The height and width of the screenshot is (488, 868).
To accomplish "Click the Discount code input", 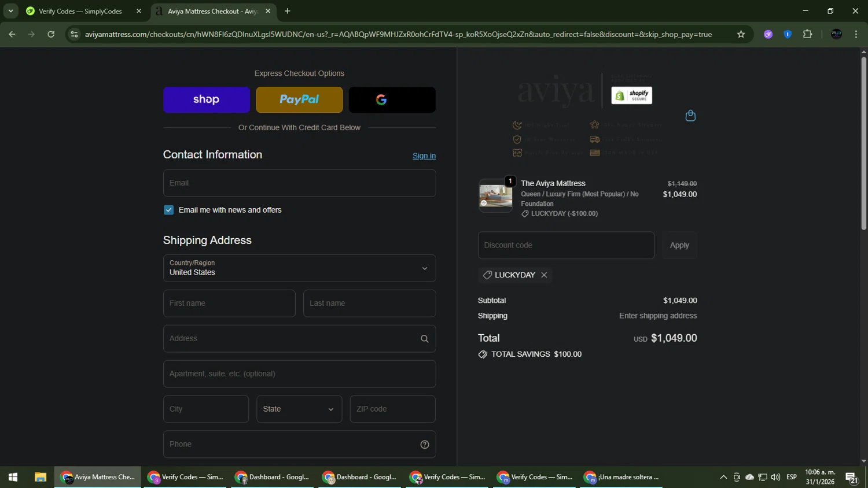I will tap(566, 245).
